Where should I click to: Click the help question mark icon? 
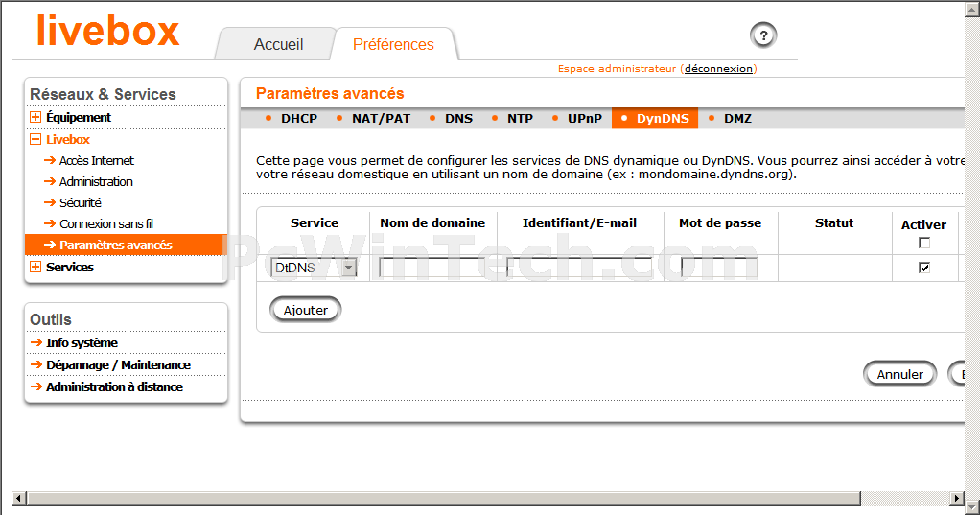click(763, 36)
